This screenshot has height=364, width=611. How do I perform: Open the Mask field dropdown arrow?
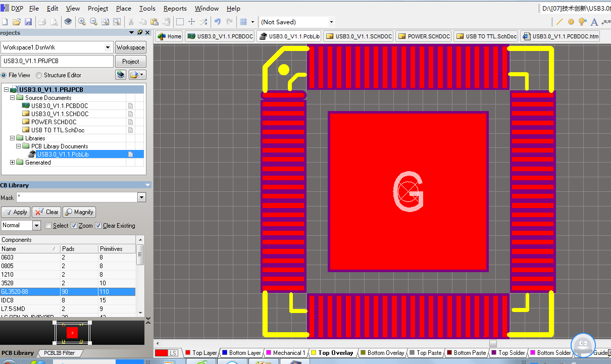(141, 198)
